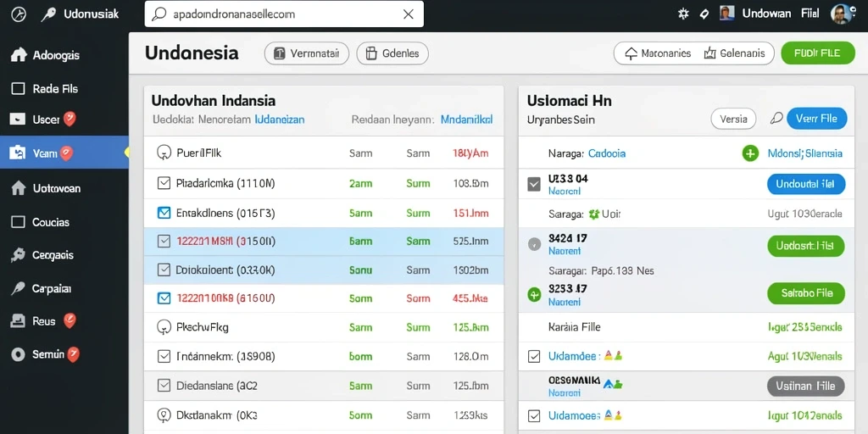
Task: Click the Adorogais home icon in sidebar
Action: coord(19,55)
